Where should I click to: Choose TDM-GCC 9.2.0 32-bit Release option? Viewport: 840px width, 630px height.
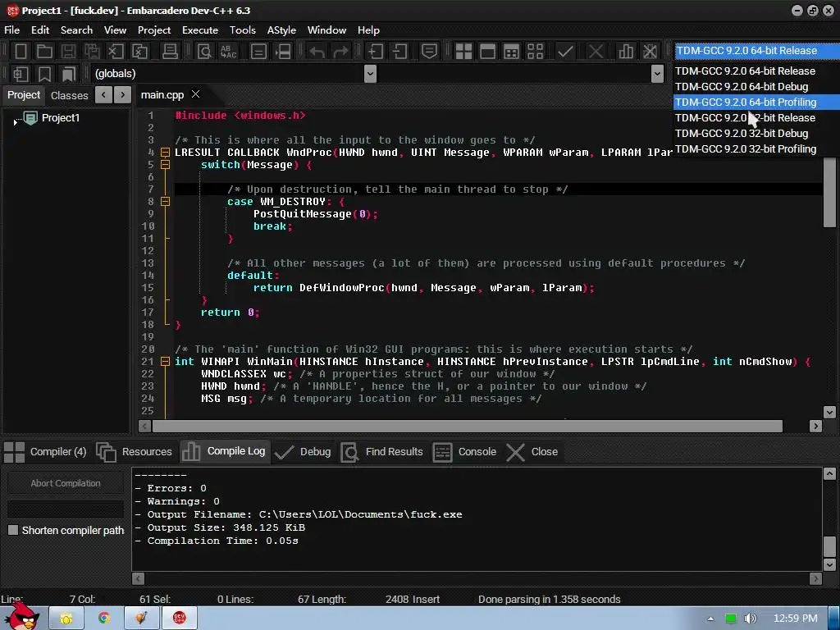pyautogui.click(x=756, y=118)
